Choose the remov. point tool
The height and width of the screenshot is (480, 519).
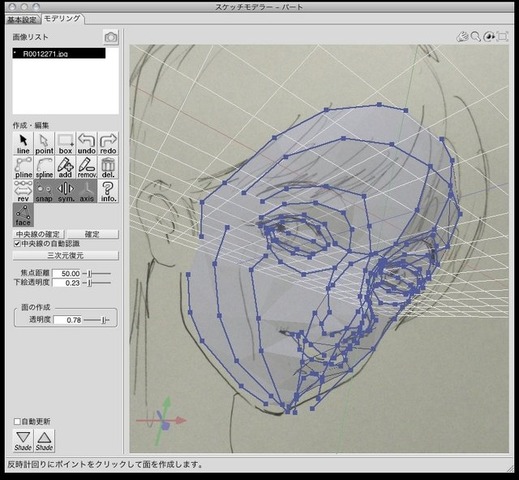[87, 168]
